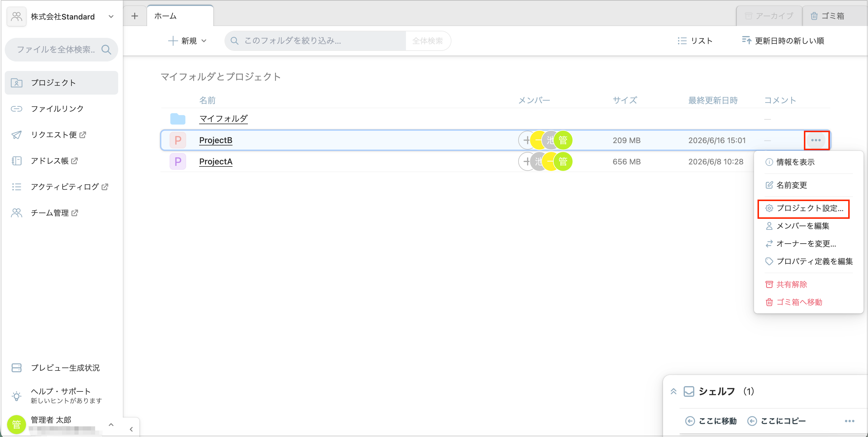Open the シェルフ three-dot options

[849, 421]
